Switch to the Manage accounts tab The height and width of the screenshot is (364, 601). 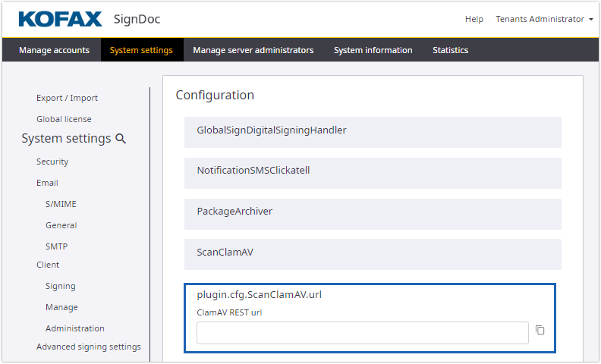54,50
